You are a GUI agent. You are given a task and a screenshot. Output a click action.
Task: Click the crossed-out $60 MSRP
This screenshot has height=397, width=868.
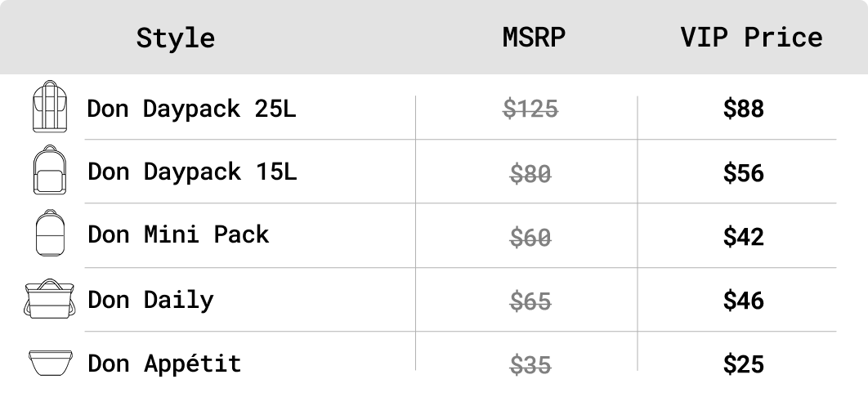pos(530,238)
